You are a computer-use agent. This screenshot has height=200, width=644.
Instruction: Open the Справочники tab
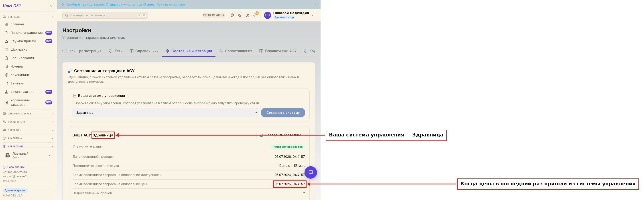pos(144,51)
